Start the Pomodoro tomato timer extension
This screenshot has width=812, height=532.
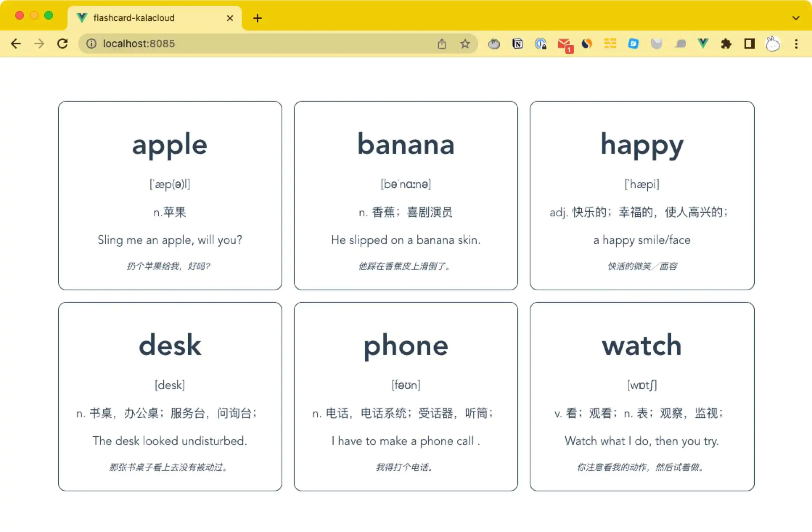pyautogui.click(x=494, y=44)
